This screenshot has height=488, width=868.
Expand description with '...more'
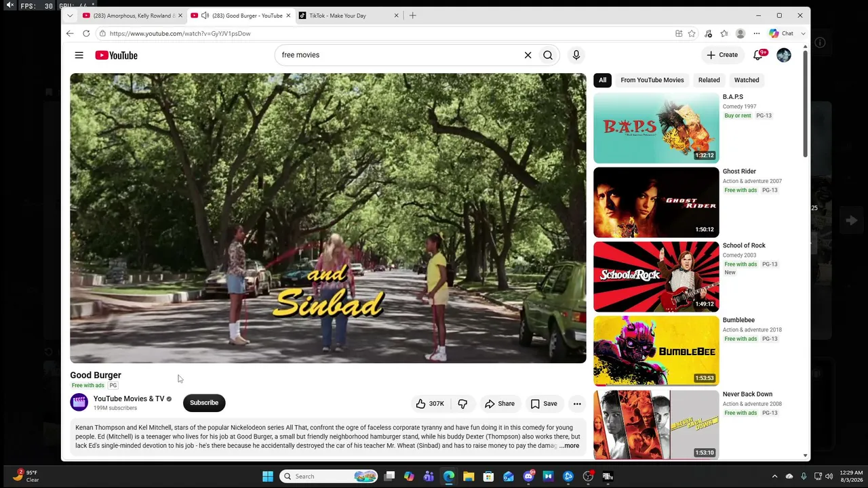pyautogui.click(x=569, y=446)
